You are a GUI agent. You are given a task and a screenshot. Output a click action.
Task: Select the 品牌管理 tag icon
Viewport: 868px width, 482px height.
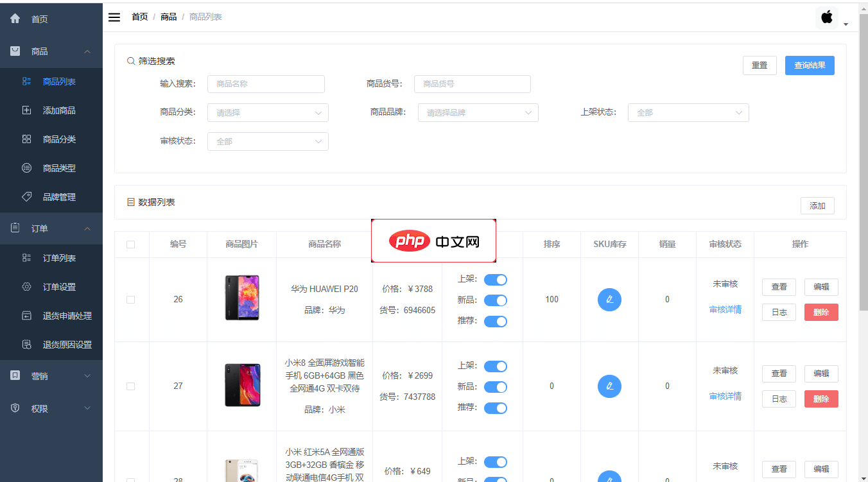[26, 196]
